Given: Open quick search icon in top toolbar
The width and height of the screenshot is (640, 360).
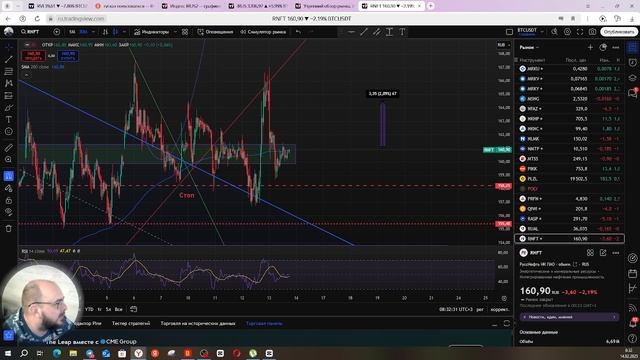Looking at the screenshot, I should pos(554,32).
